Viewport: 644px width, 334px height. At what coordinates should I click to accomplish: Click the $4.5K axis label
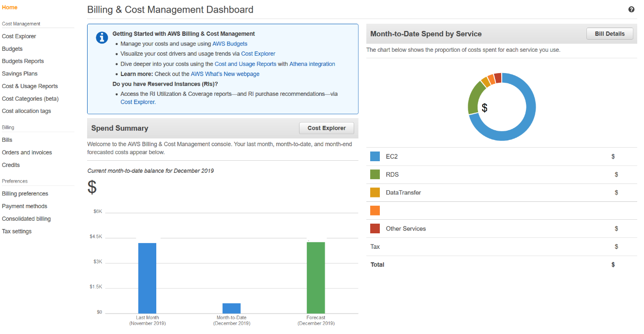(96, 237)
